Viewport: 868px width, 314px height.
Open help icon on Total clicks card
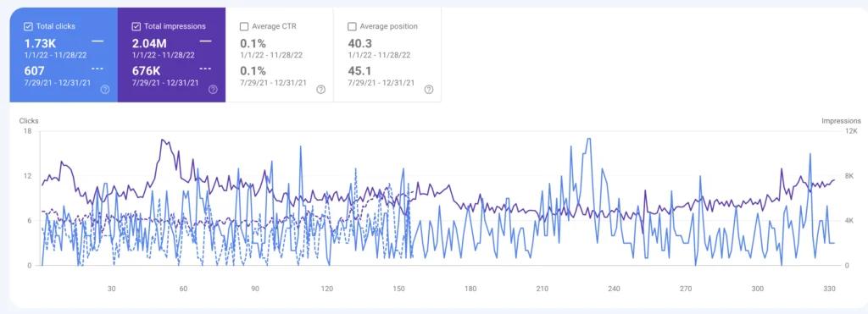(x=105, y=90)
